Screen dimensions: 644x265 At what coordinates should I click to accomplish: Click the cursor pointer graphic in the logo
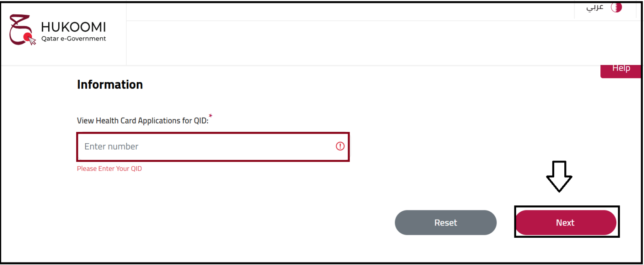tap(31, 39)
